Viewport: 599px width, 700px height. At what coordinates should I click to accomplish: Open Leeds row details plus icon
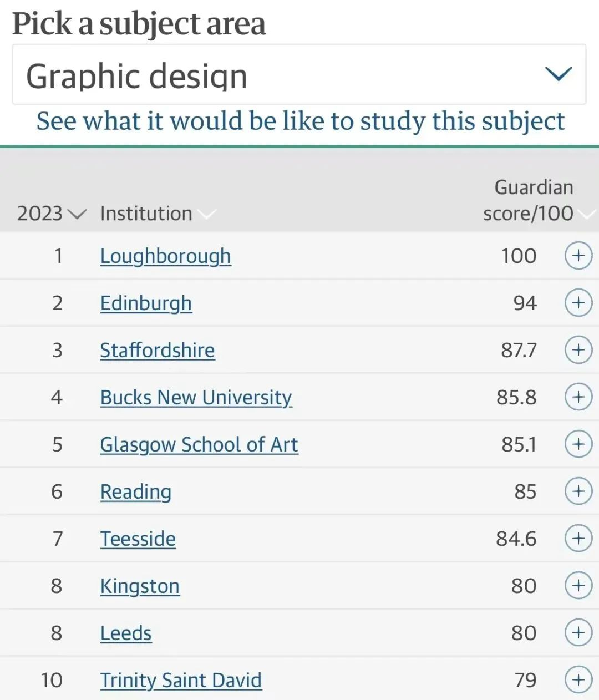click(578, 633)
